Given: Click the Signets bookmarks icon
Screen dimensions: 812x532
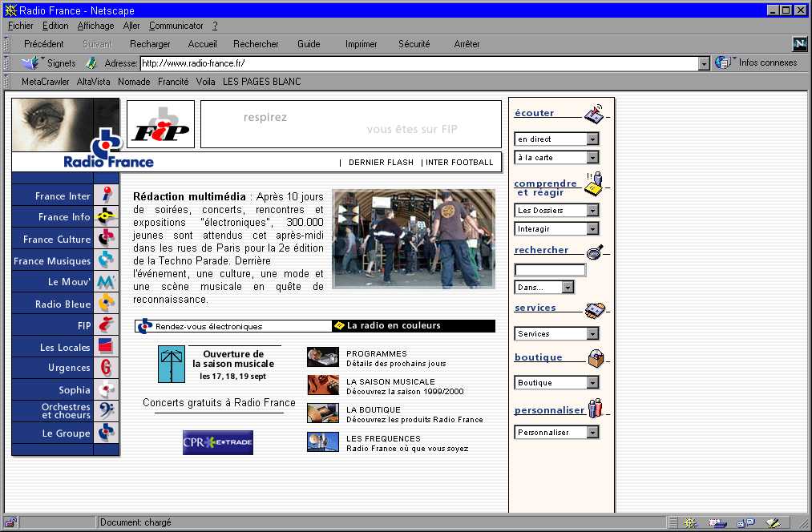Looking at the screenshot, I should [32, 62].
